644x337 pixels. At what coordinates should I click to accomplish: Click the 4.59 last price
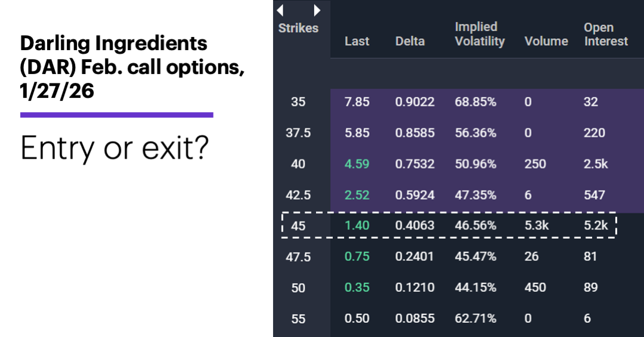pyautogui.click(x=357, y=164)
